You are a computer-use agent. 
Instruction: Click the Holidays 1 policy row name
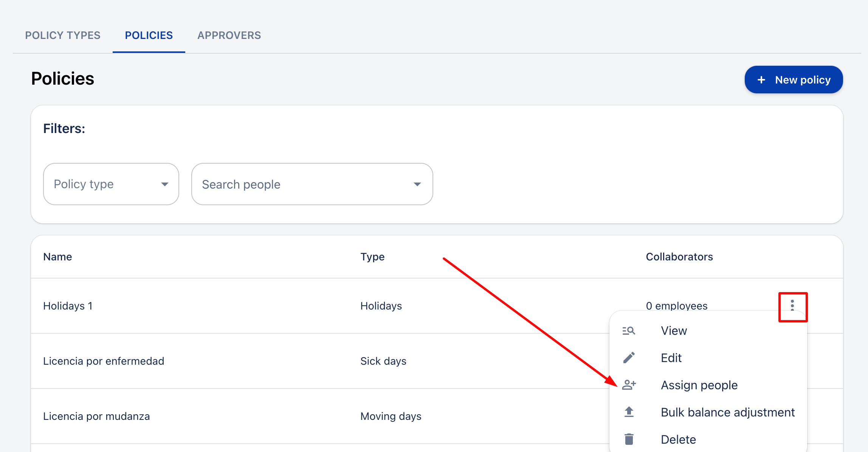(68, 306)
